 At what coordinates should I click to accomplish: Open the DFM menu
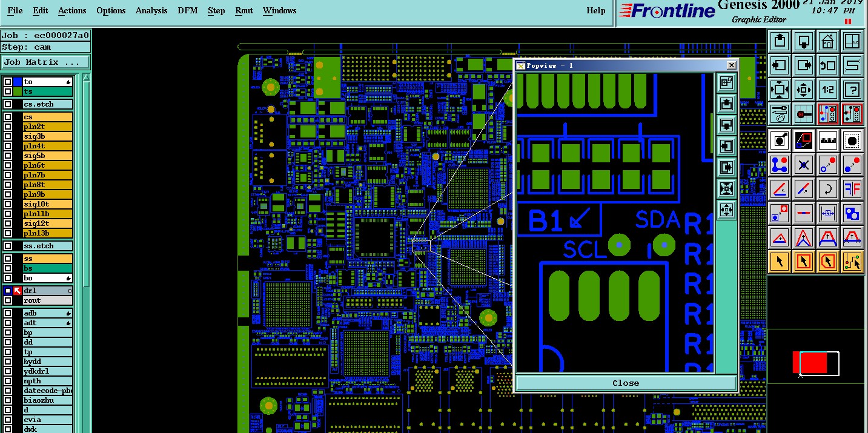point(188,10)
